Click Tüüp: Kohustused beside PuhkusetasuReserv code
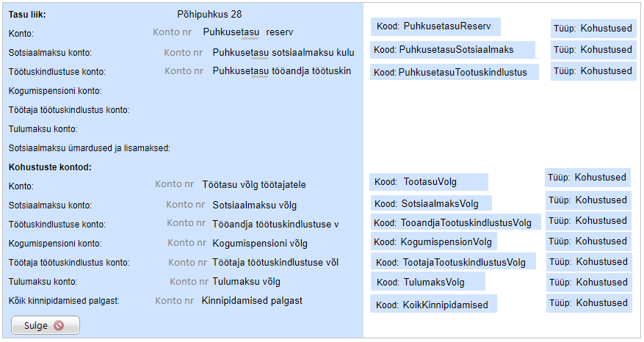Image resolution: width=644 pixels, height=342 pixels. 593,29
